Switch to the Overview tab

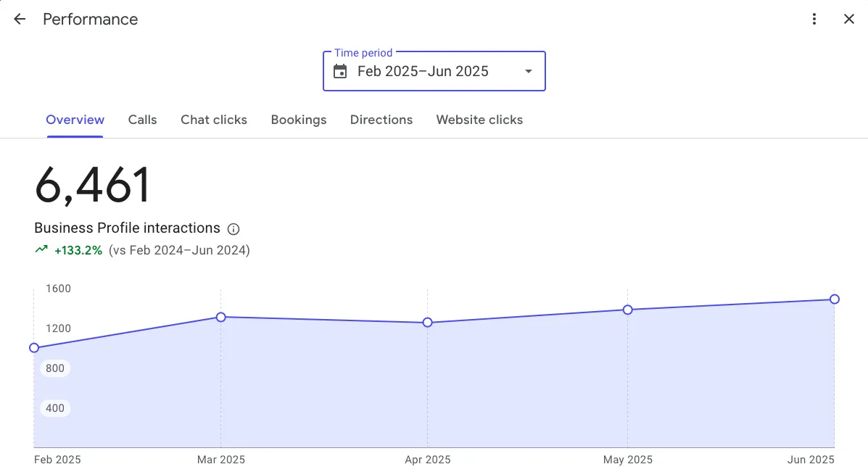click(x=75, y=120)
